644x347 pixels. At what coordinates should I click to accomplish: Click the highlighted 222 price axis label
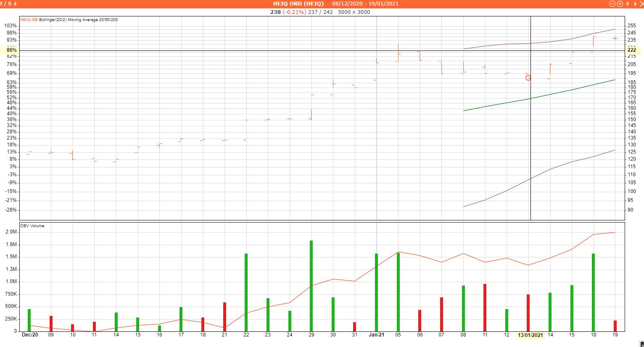(x=631, y=50)
